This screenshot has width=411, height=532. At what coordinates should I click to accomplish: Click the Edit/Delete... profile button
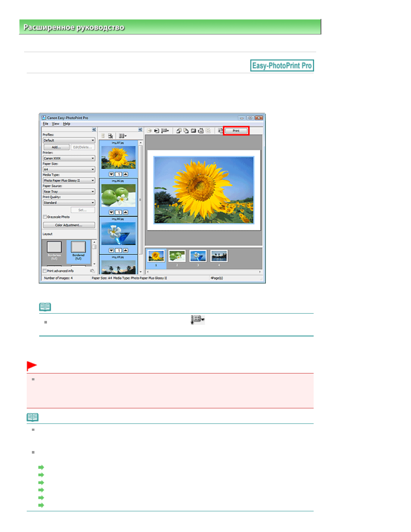[82, 147]
